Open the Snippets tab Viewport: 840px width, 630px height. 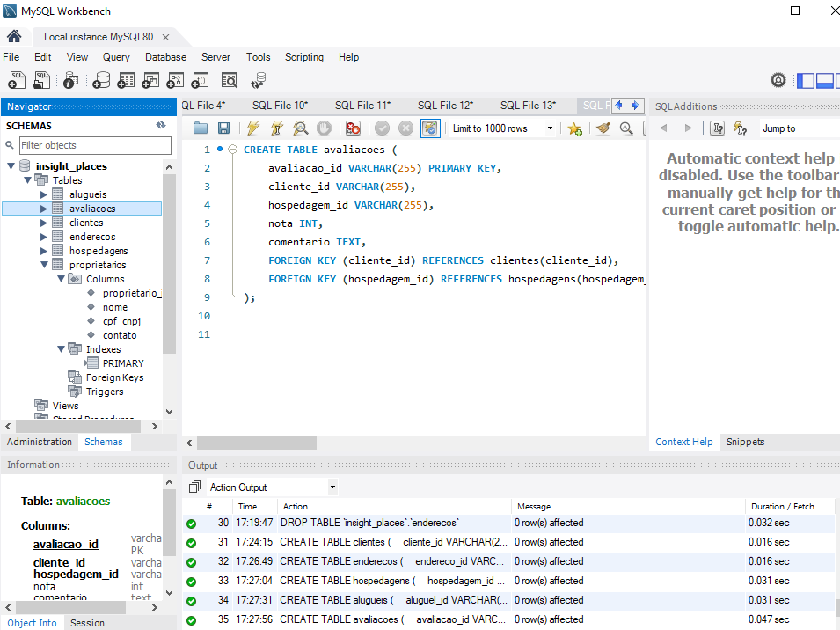tap(745, 442)
